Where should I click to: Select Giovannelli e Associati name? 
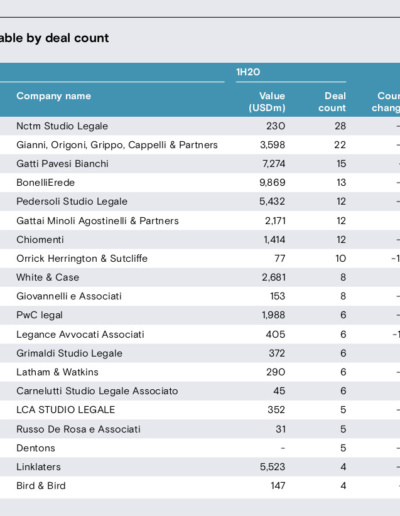tap(69, 296)
